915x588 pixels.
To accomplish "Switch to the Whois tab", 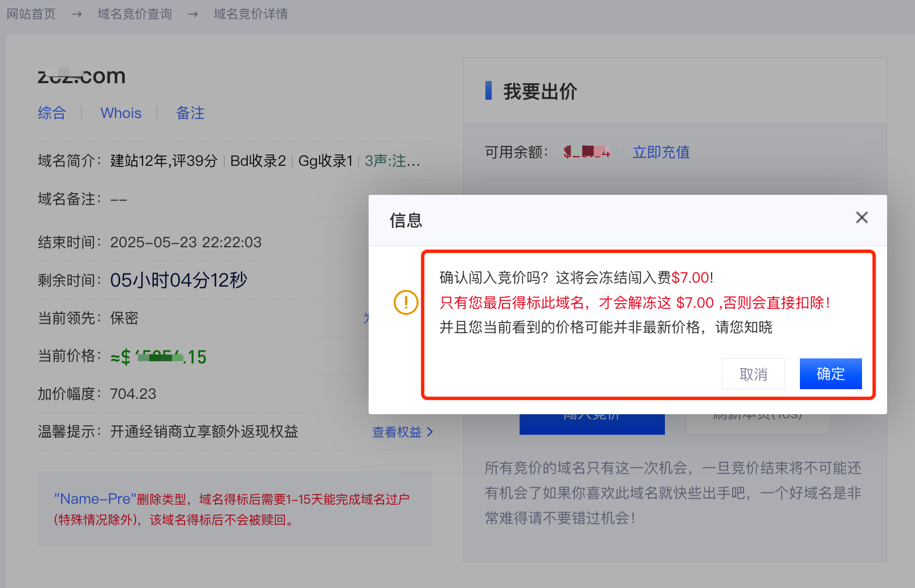I will pos(121,113).
